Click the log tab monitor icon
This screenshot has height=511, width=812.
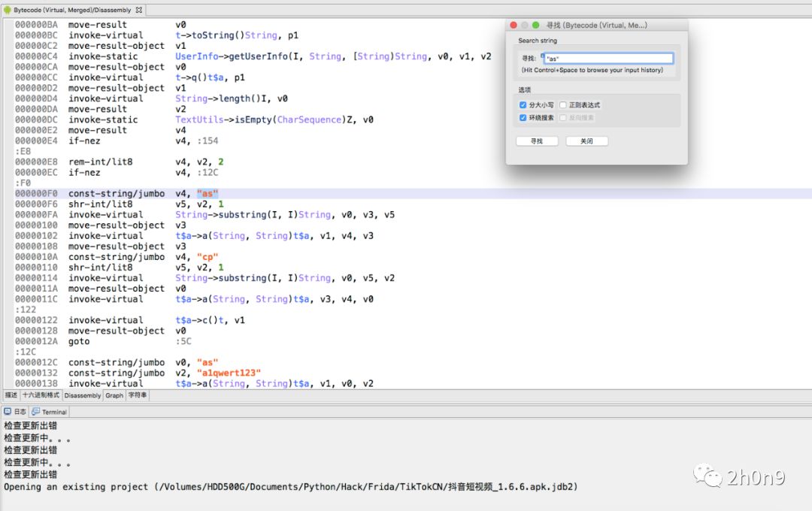point(8,412)
